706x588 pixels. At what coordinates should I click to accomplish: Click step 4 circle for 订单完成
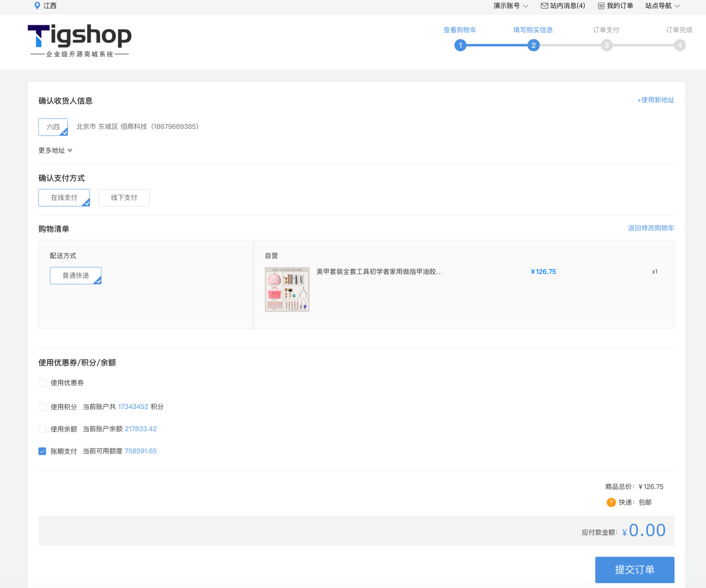680,45
